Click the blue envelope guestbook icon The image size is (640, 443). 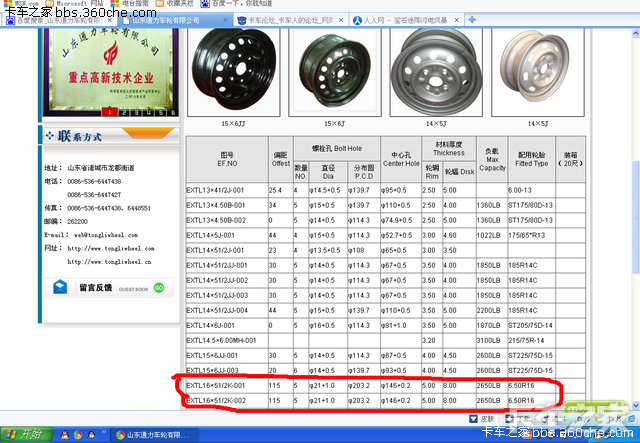pos(60,288)
